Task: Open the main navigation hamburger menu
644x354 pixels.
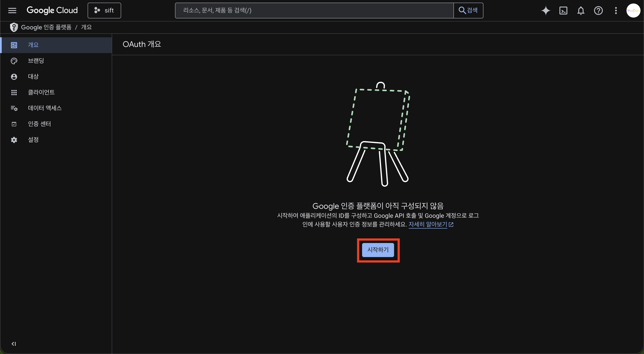Action: pyautogui.click(x=12, y=11)
